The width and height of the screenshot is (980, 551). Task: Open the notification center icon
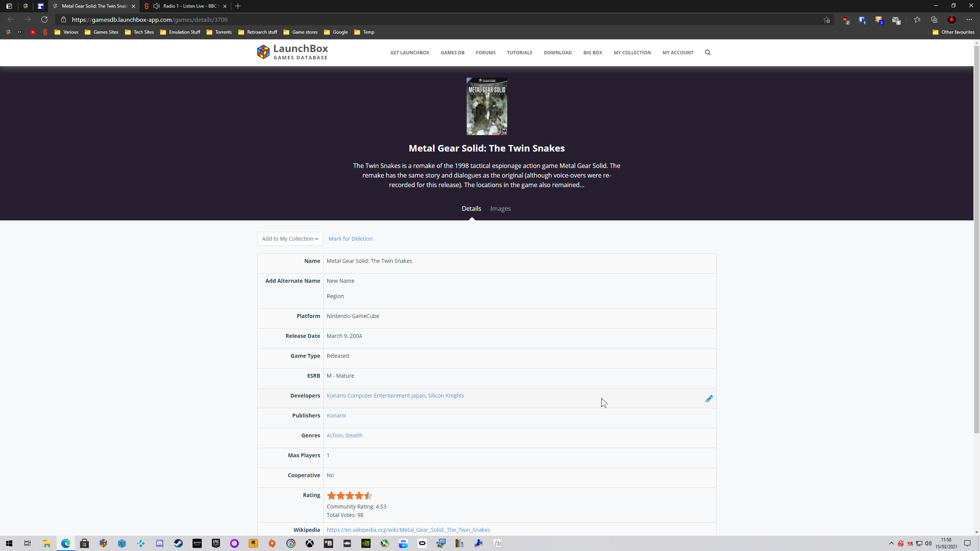[967, 543]
